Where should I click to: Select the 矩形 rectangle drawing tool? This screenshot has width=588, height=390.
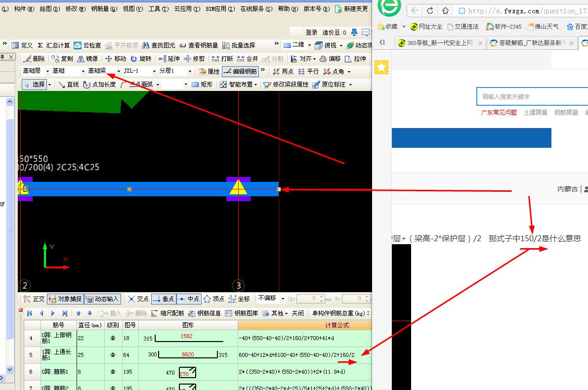point(202,85)
